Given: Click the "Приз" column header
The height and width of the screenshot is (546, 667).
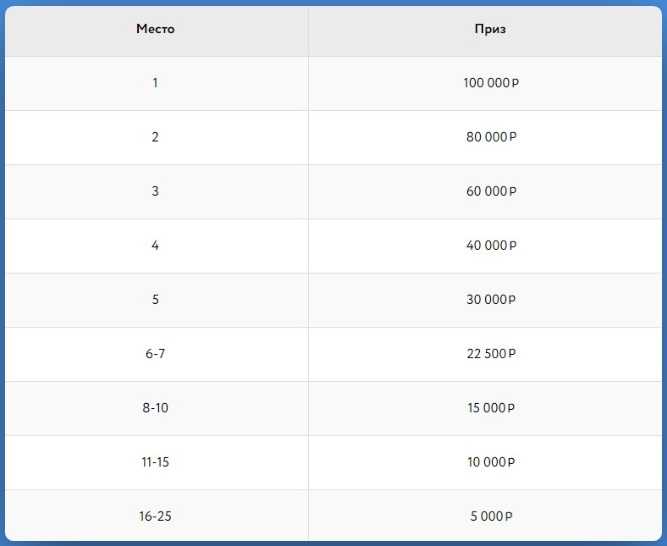Looking at the screenshot, I should click(x=490, y=30).
